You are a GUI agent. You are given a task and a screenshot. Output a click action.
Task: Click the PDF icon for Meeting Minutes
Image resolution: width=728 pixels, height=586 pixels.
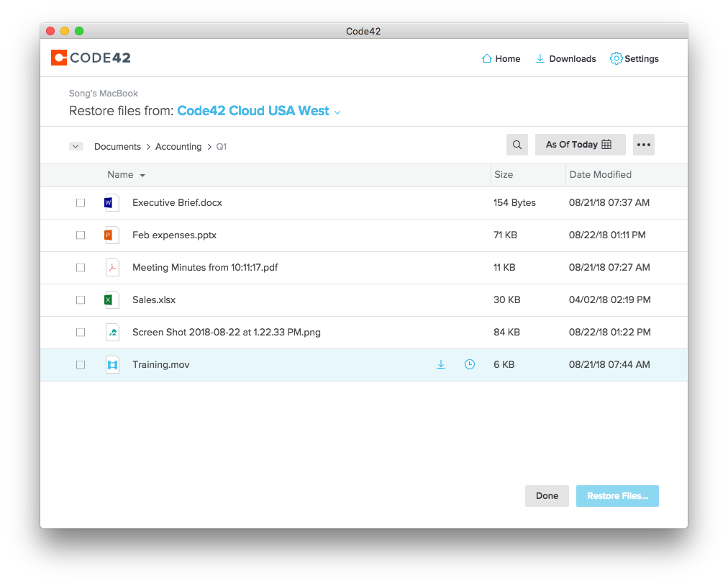112,268
